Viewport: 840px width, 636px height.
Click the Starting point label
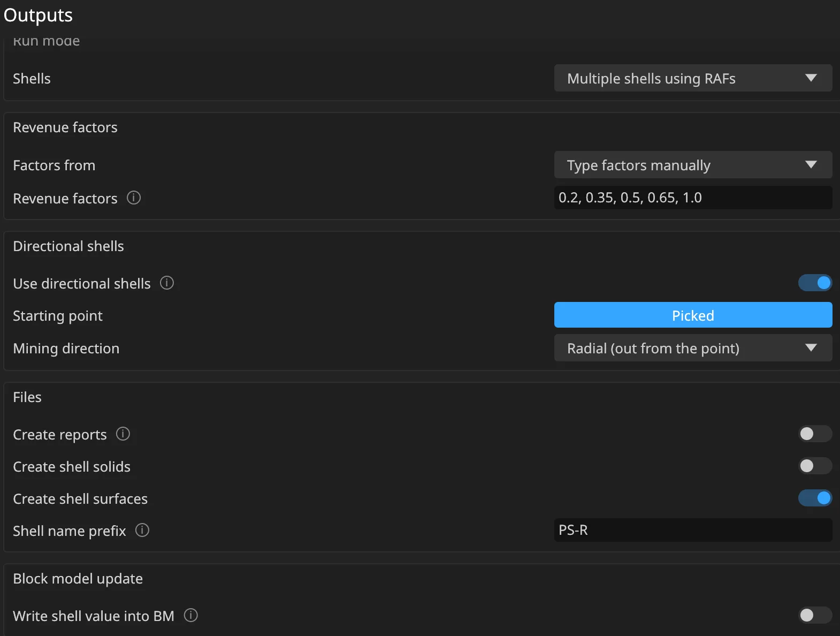58,316
